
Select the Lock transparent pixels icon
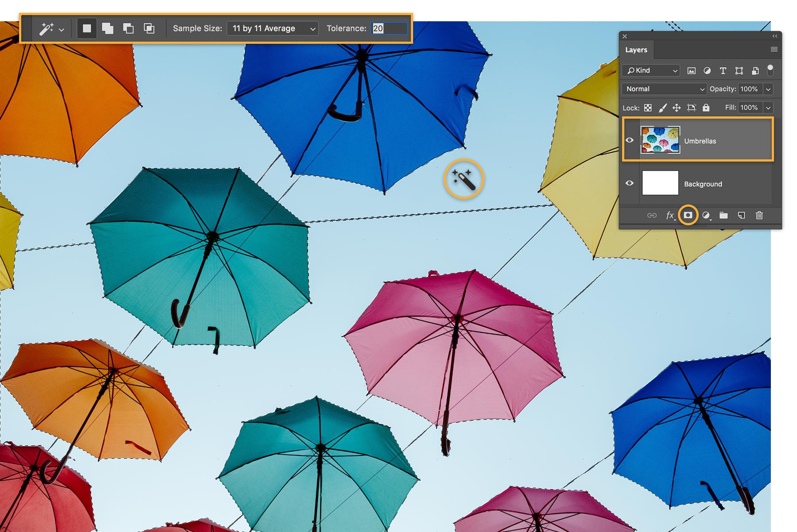coord(648,108)
